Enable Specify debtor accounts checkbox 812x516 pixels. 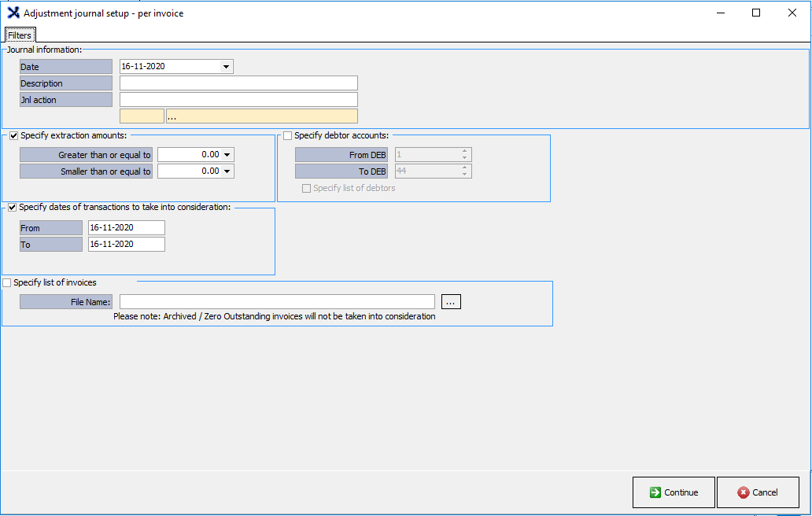[287, 136]
